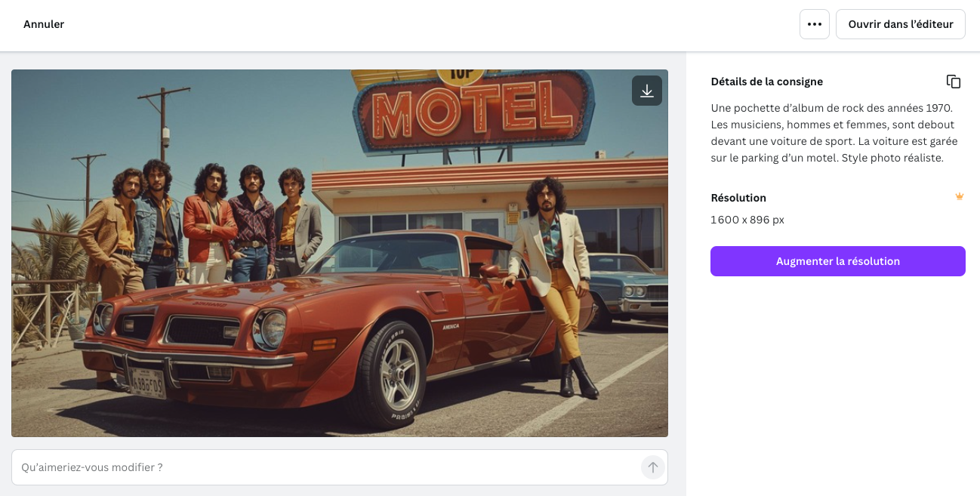Click the red MOTEL sign in the image
Viewport: 980px width, 496px height.
pos(473,108)
